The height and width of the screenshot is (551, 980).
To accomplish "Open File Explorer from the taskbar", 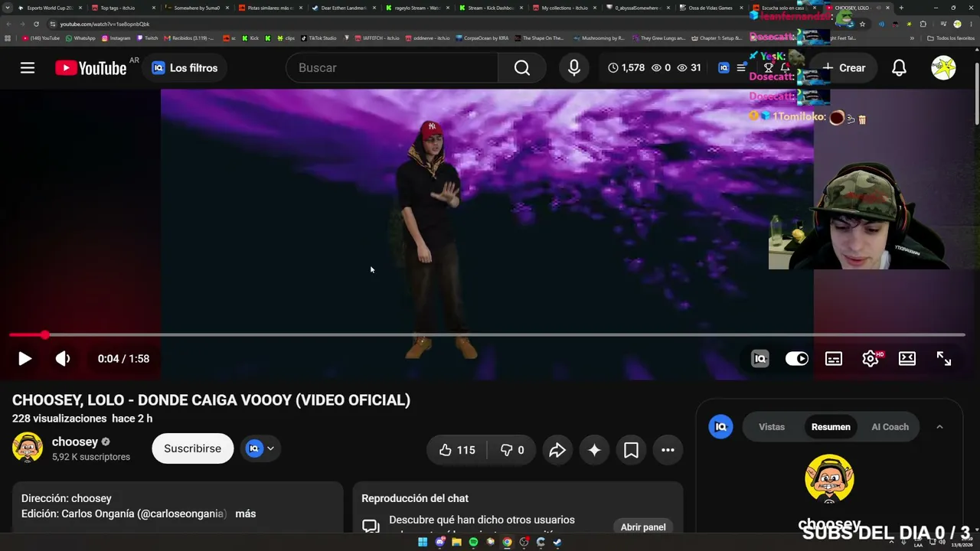I will (456, 543).
